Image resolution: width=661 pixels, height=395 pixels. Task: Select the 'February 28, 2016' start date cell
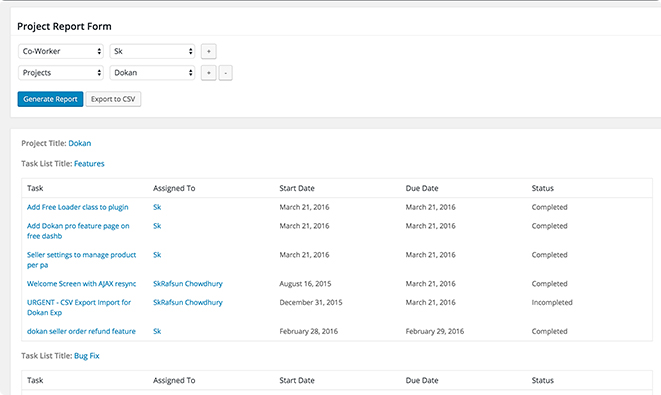pyautogui.click(x=309, y=331)
